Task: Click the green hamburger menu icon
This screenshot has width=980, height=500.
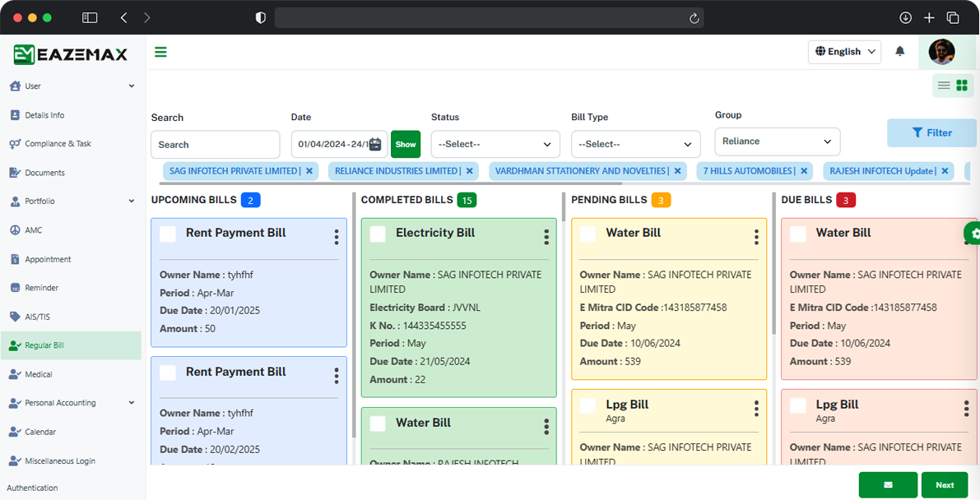Action: [x=160, y=52]
